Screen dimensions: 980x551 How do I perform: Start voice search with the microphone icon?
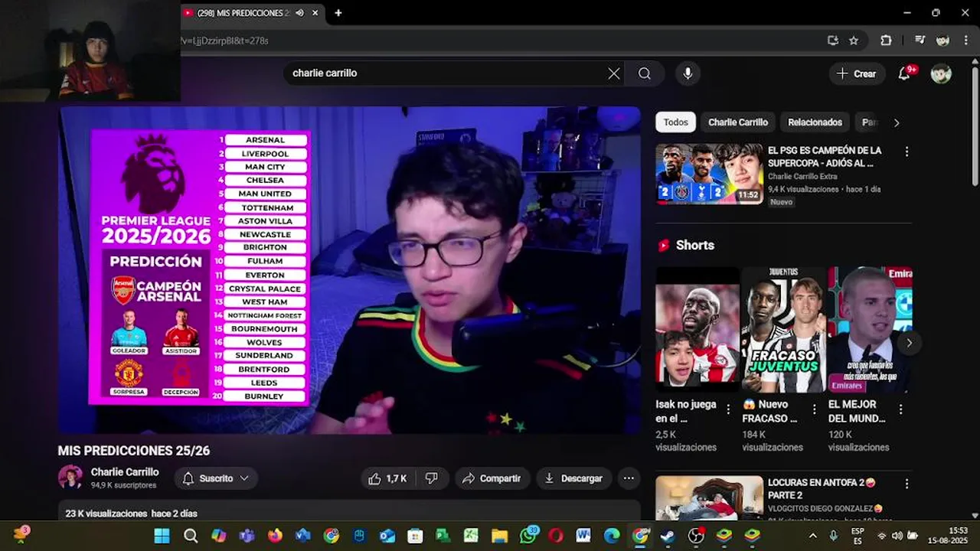(x=688, y=73)
